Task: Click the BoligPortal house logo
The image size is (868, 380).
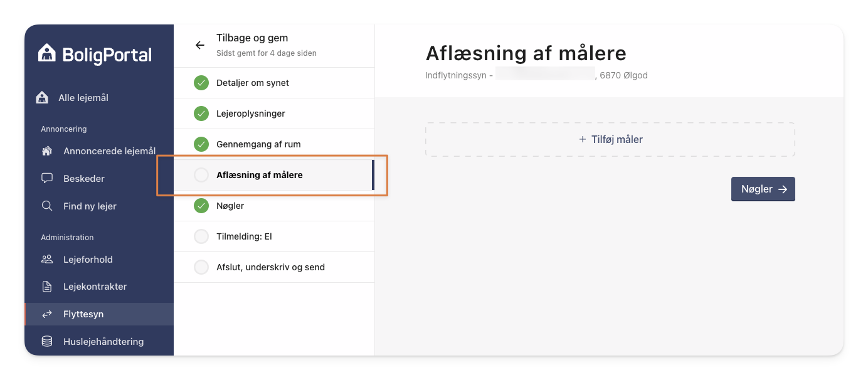Action: click(47, 53)
